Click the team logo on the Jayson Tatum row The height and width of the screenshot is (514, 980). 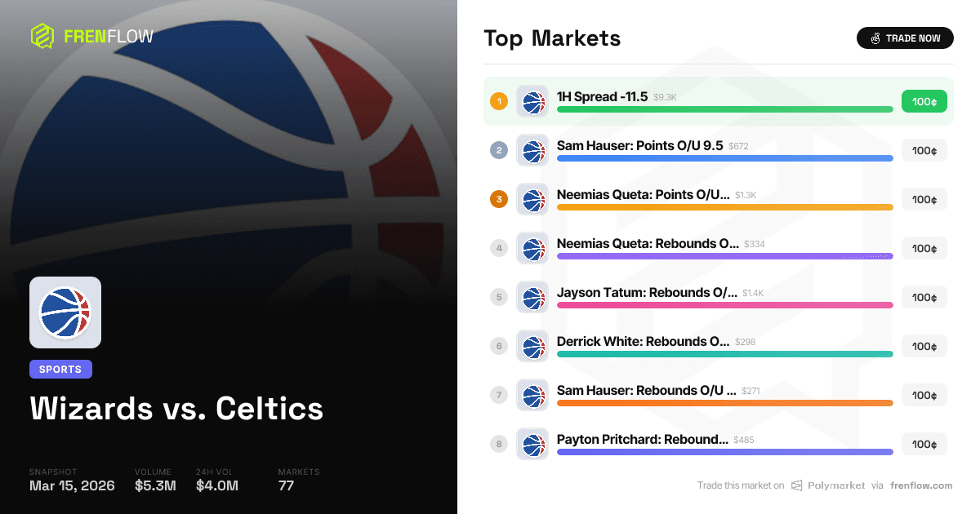coord(532,297)
